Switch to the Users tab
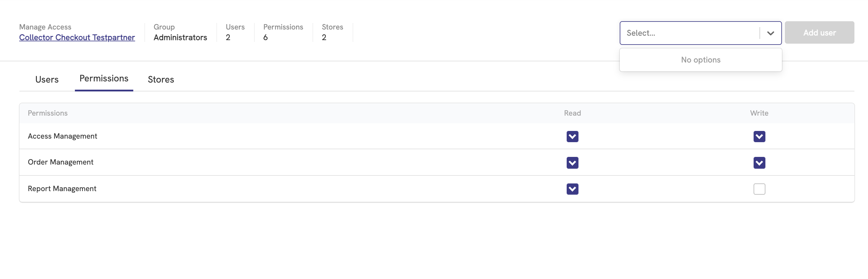868x279 pixels. click(47, 80)
